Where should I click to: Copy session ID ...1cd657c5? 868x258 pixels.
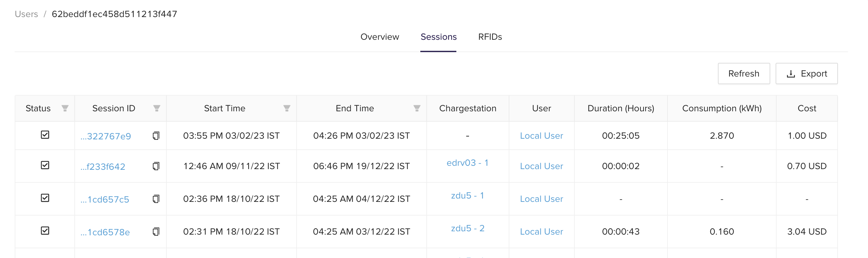(156, 199)
